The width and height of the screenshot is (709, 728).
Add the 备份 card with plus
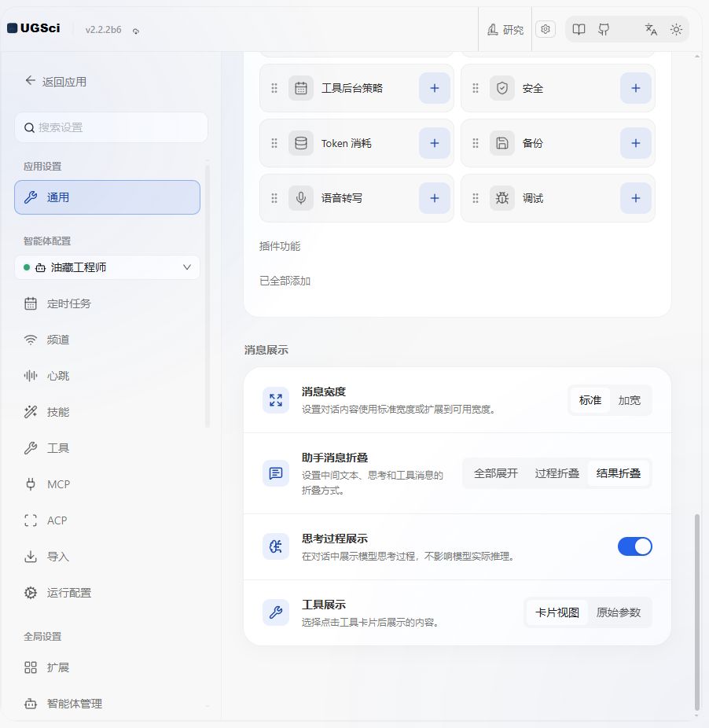[x=636, y=143]
